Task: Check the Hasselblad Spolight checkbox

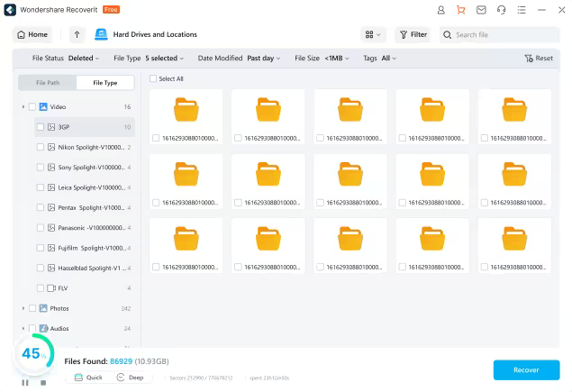Action: tap(41, 268)
